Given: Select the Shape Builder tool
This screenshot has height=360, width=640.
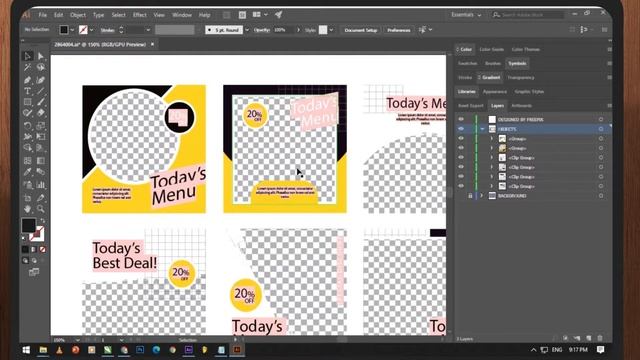Looking at the screenshot, I should coord(28,148).
